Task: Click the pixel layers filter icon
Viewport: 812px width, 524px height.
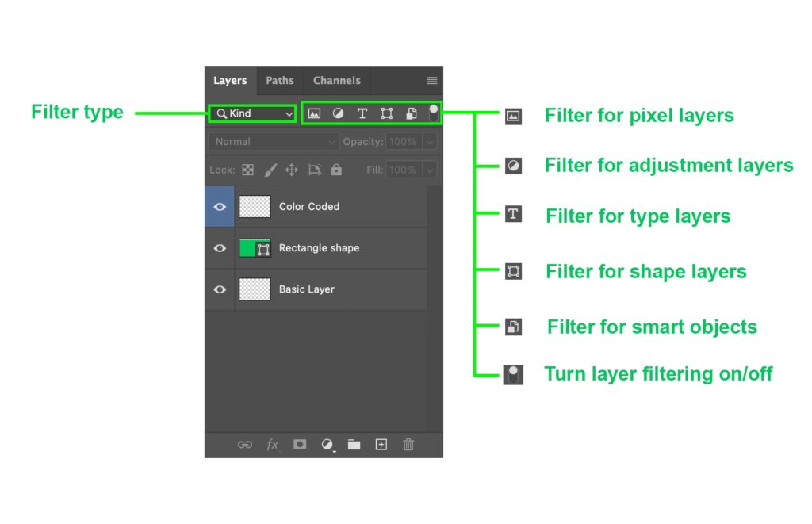Action: (x=314, y=113)
